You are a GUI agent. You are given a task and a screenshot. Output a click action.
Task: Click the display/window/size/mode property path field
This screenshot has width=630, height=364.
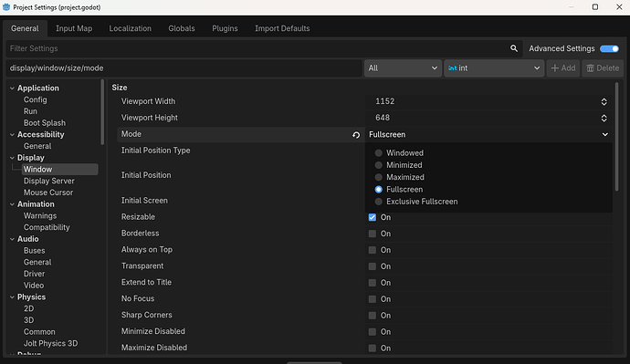point(184,68)
